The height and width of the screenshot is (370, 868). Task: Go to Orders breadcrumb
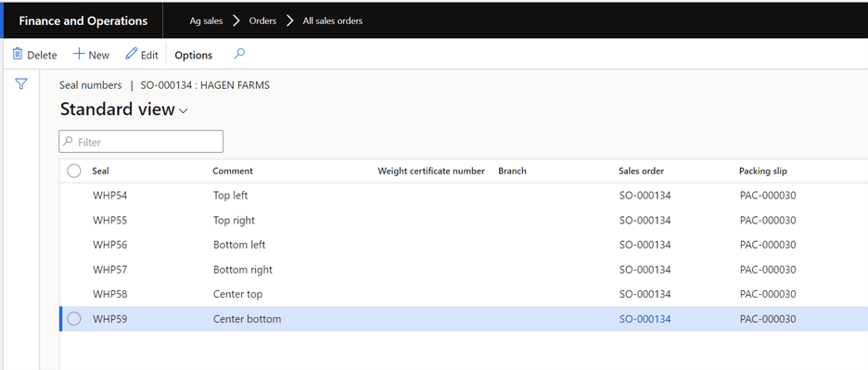click(262, 21)
